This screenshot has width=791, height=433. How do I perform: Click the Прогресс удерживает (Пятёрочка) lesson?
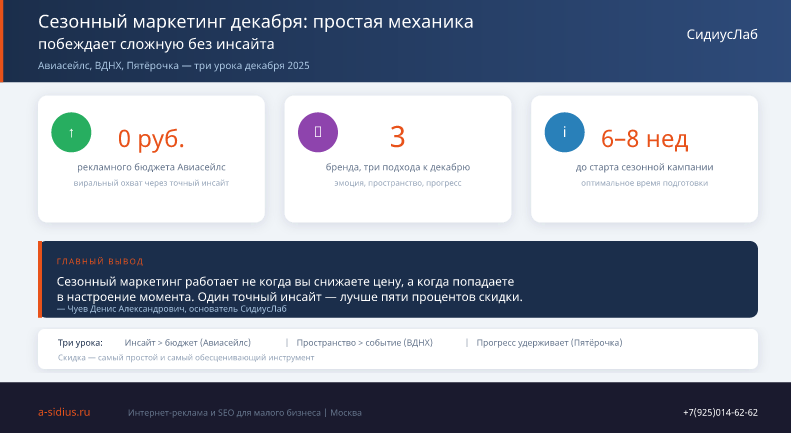pyautogui.click(x=549, y=343)
